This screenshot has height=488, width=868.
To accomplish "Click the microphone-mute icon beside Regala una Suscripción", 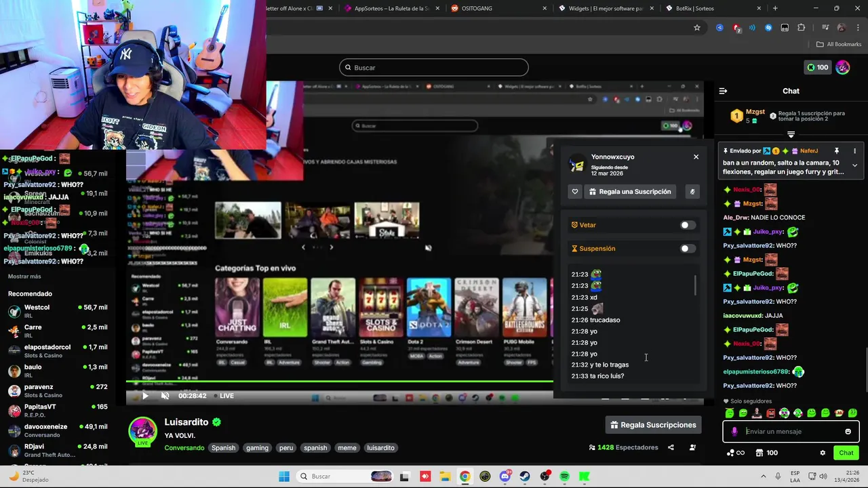I will (x=692, y=192).
